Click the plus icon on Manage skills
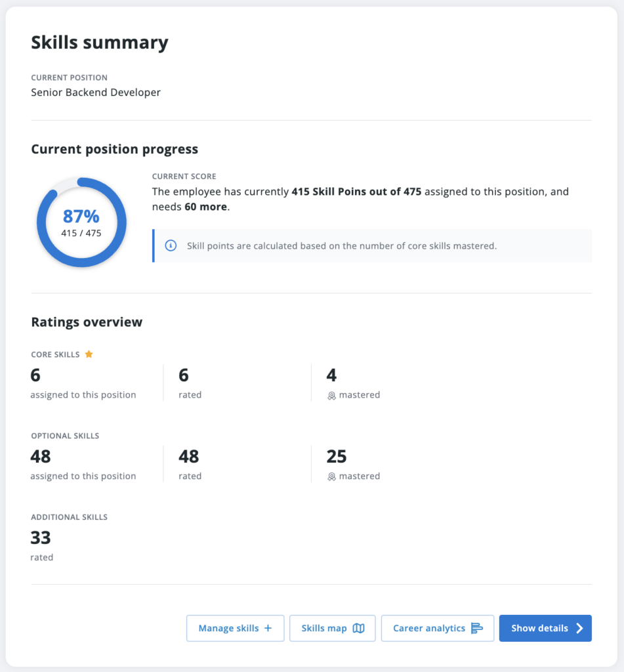 pos(268,628)
